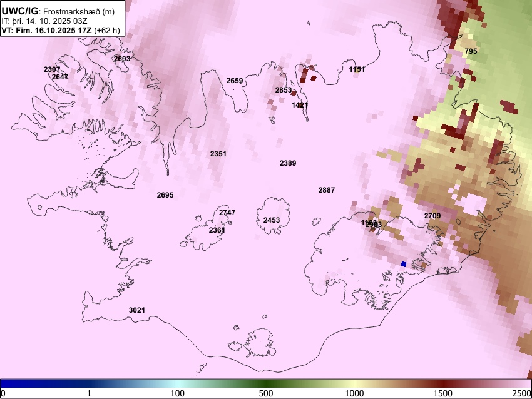
Task: Click the map value 2695
Action: click(165, 195)
